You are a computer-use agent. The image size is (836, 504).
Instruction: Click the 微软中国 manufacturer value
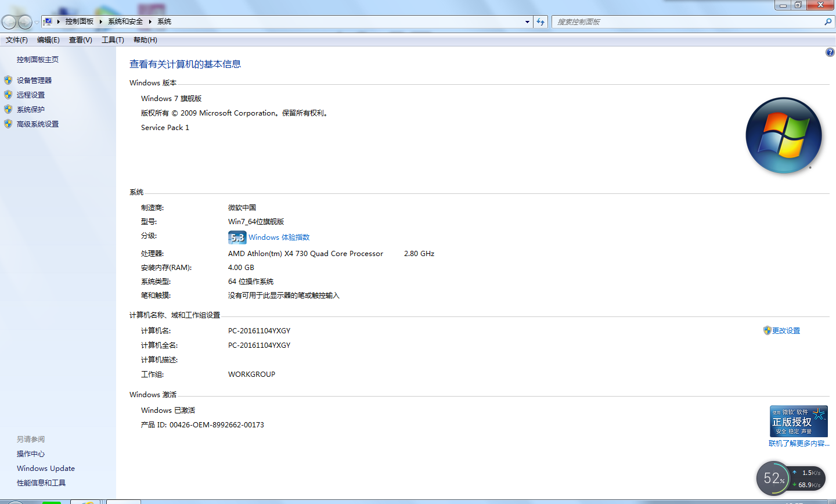pyautogui.click(x=242, y=208)
